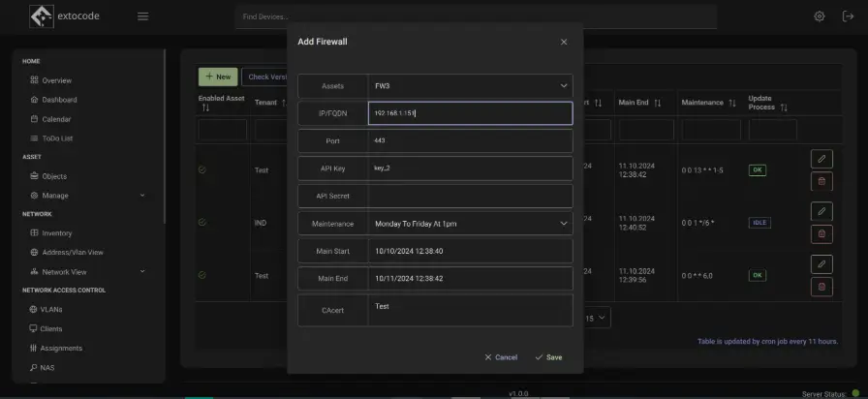Click edit pencil icon for first firewall row
Viewport: 868px width, 399px height.
tap(821, 158)
